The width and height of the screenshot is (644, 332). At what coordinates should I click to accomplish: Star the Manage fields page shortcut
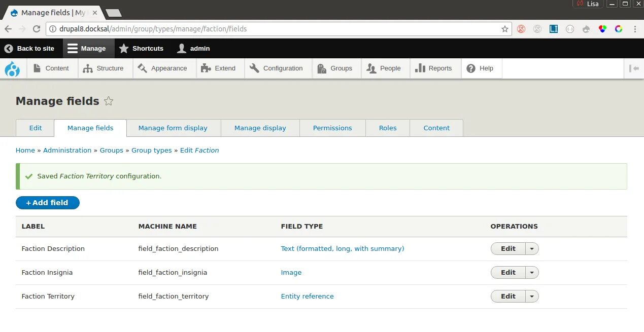pos(109,101)
